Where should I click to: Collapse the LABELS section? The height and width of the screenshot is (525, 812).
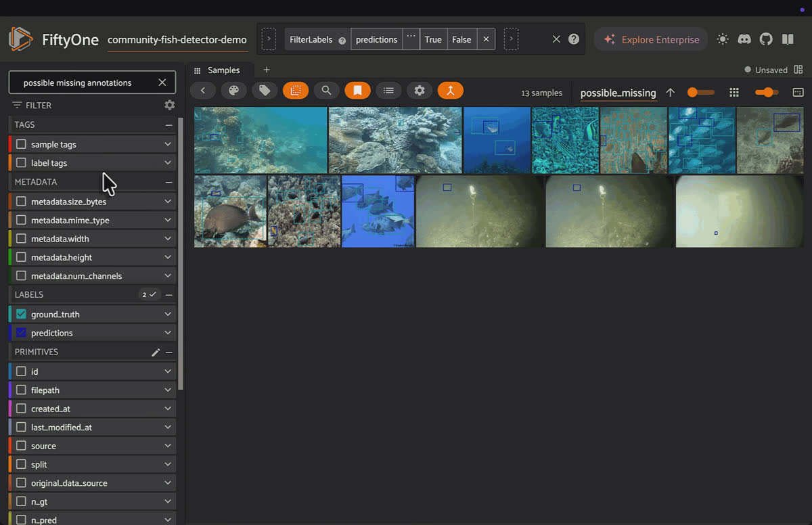point(169,294)
